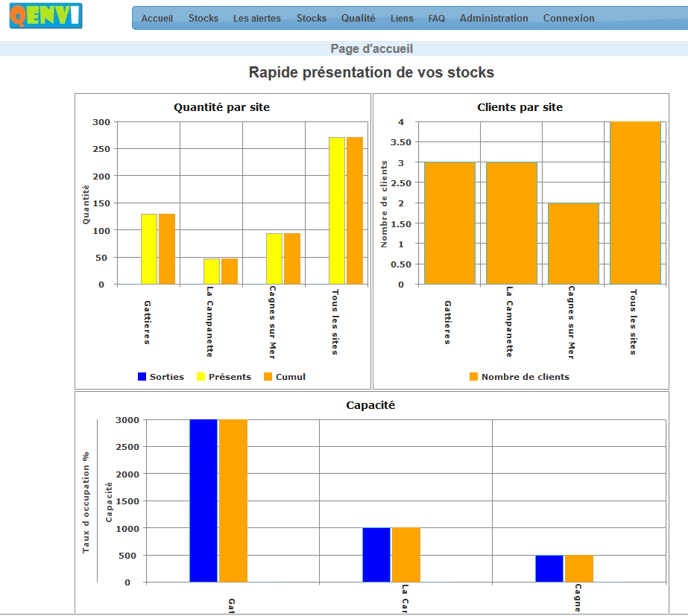Click the "Capacité" chart title
This screenshot has width=688, height=616.
370,405
